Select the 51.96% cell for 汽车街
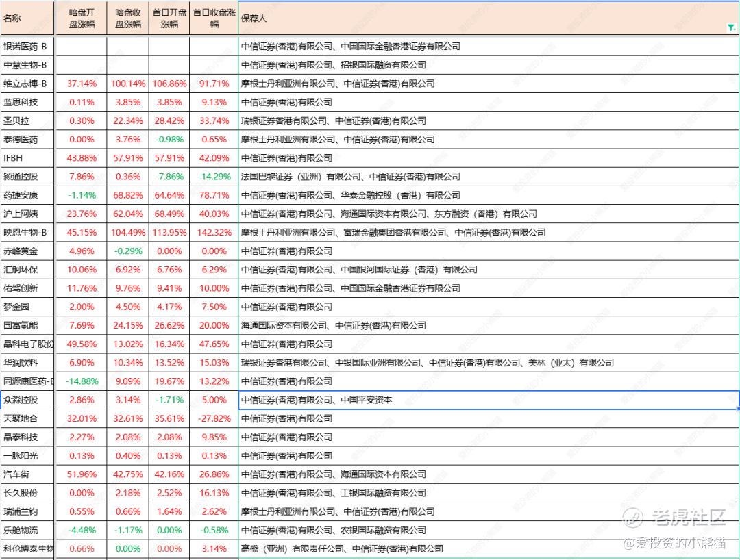The image size is (740, 560). pos(81,474)
